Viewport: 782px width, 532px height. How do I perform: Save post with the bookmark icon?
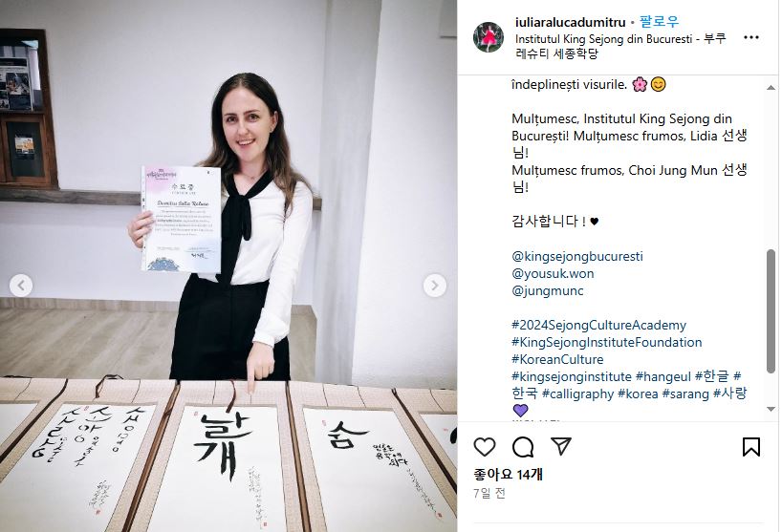click(751, 446)
